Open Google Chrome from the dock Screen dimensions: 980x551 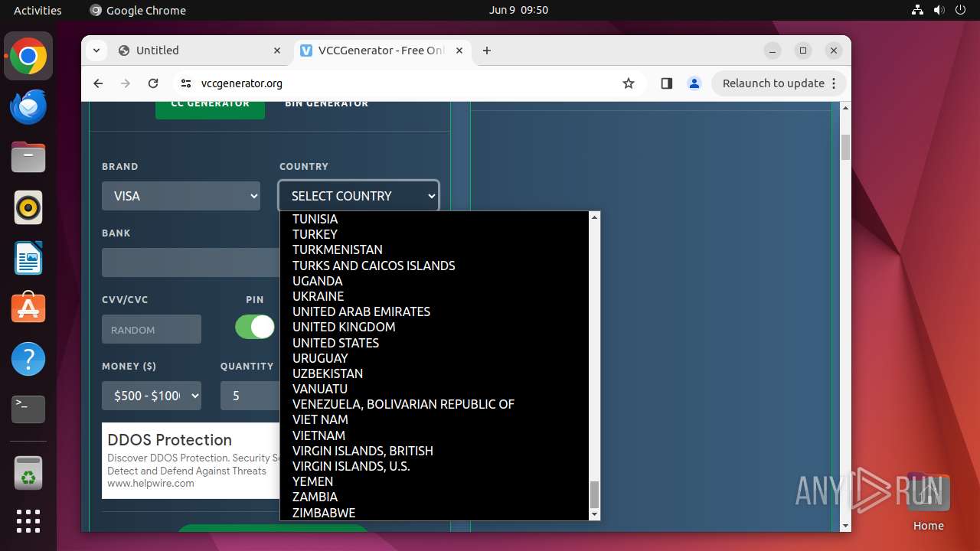point(28,57)
